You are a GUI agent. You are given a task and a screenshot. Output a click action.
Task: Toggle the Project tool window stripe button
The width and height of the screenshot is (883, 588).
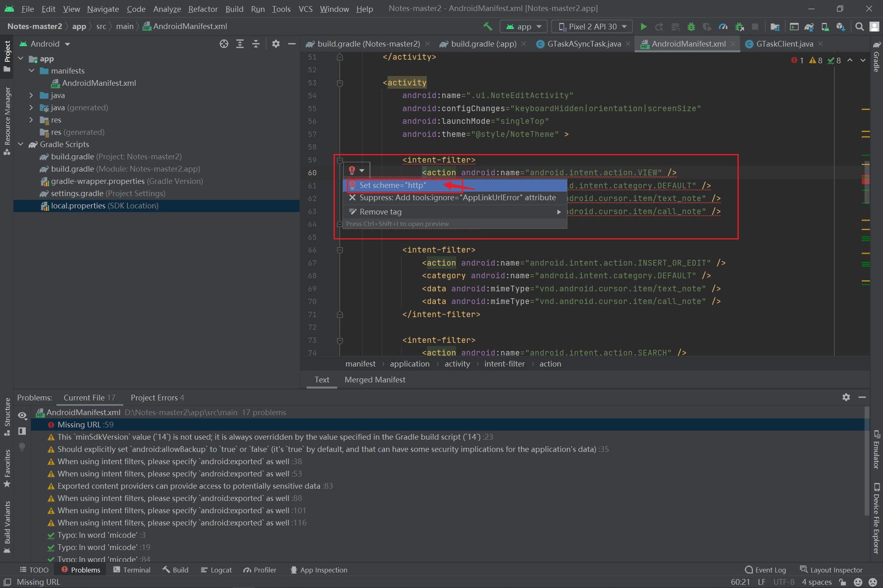[x=7, y=56]
